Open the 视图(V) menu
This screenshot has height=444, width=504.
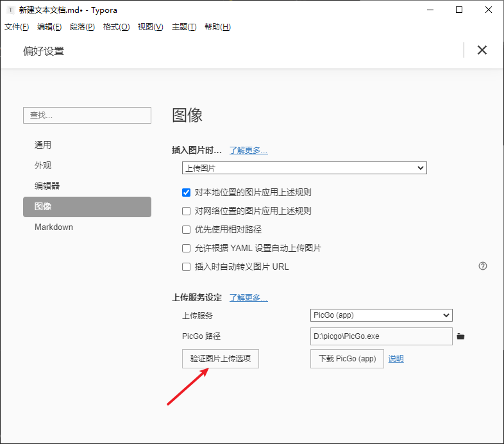pyautogui.click(x=151, y=27)
